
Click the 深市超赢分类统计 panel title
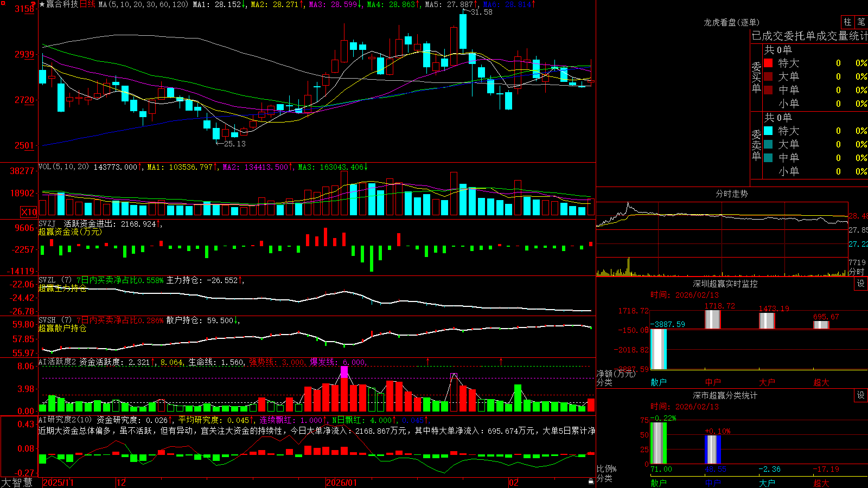pyautogui.click(x=725, y=395)
